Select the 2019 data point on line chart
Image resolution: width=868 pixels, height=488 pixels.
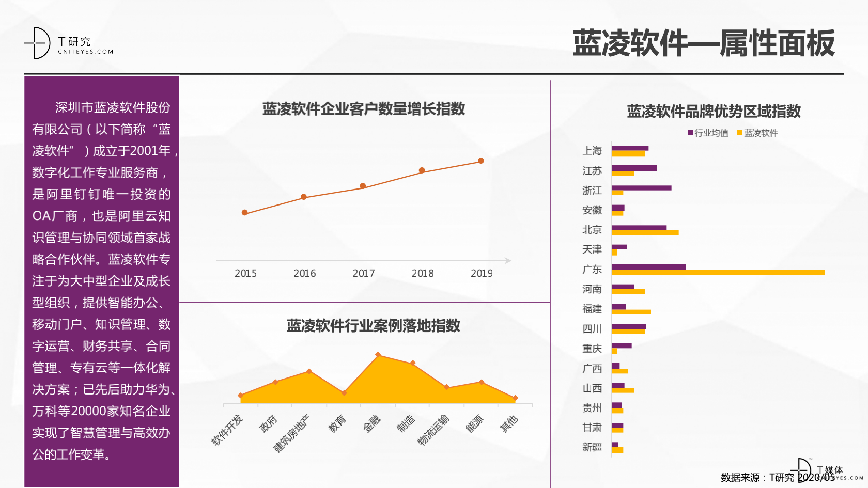click(481, 161)
